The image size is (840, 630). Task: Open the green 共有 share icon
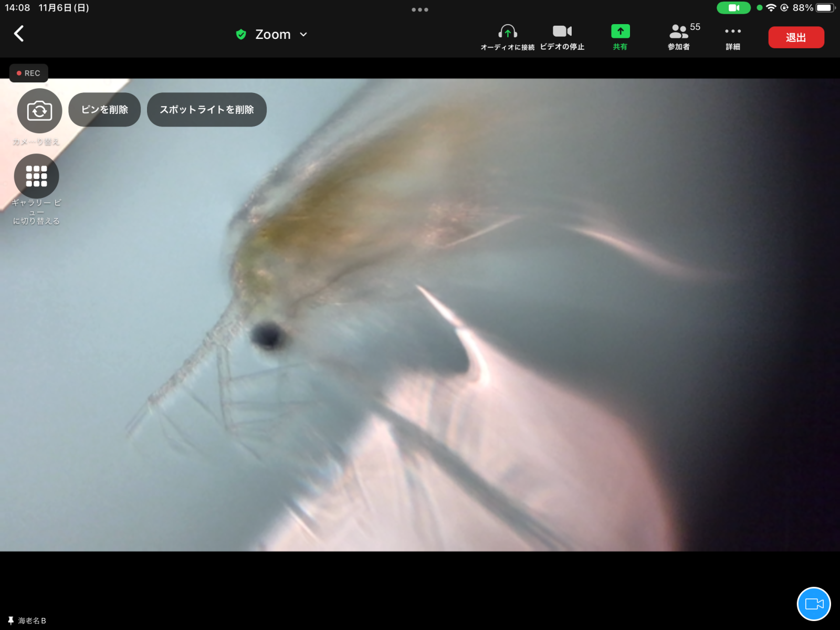point(620,33)
